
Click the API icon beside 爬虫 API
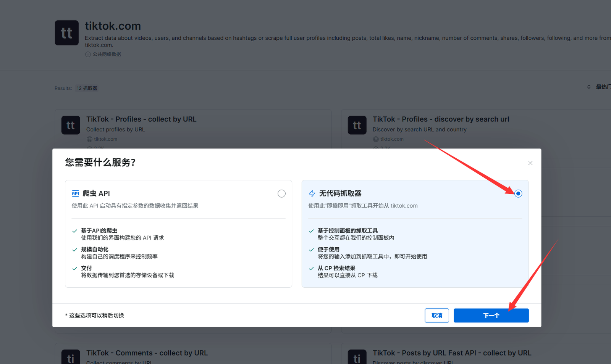coord(76,193)
